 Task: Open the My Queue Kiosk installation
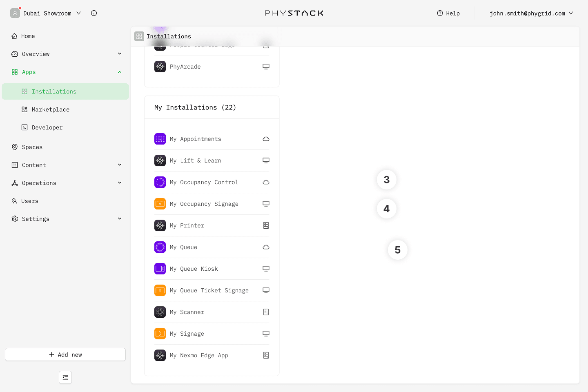click(x=212, y=269)
